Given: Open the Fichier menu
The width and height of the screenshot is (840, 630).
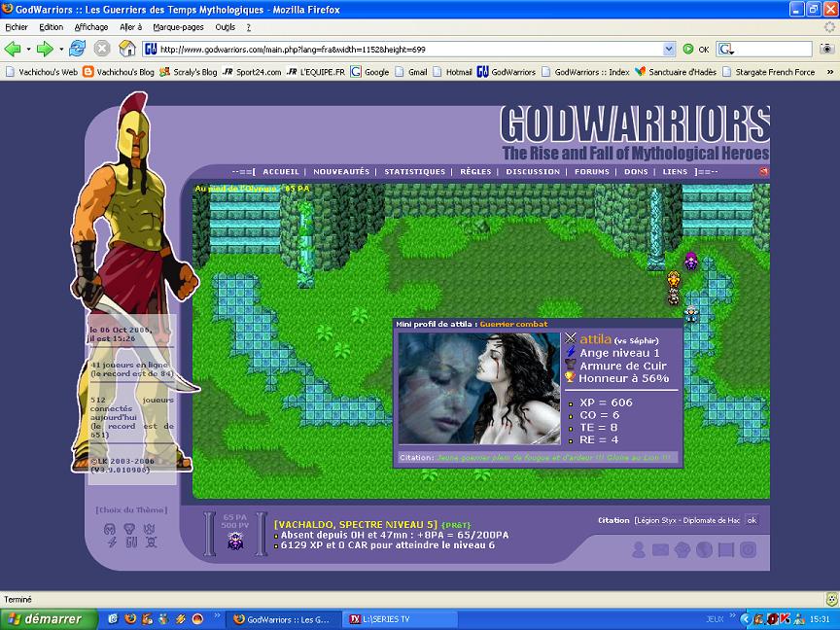Looking at the screenshot, I should pyautogui.click(x=17, y=27).
